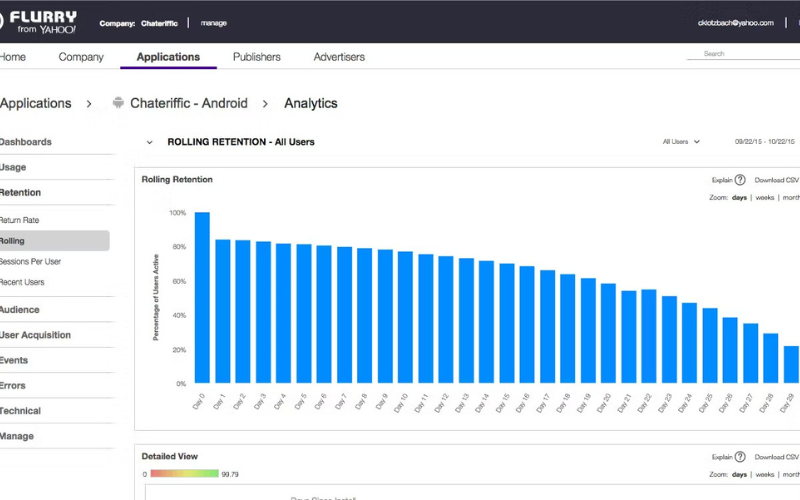The width and height of the screenshot is (800, 500).
Task: Open the Advertisers tab
Action: [339, 57]
